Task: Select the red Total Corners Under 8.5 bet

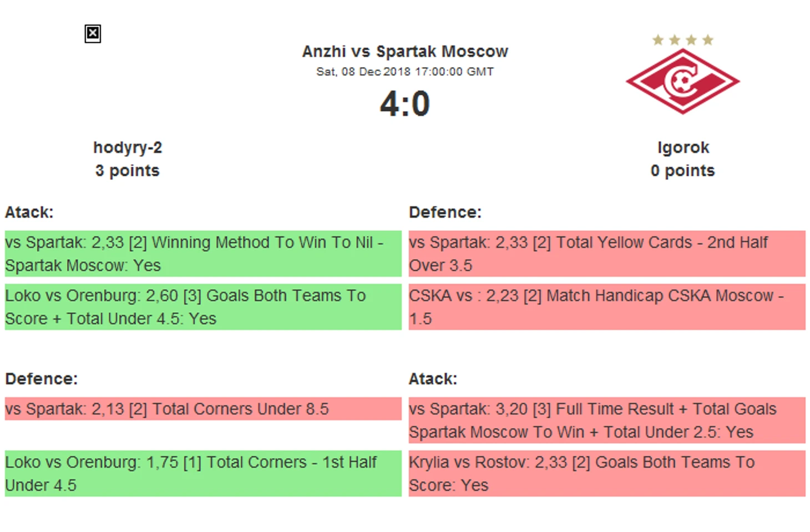Action: [x=203, y=409]
